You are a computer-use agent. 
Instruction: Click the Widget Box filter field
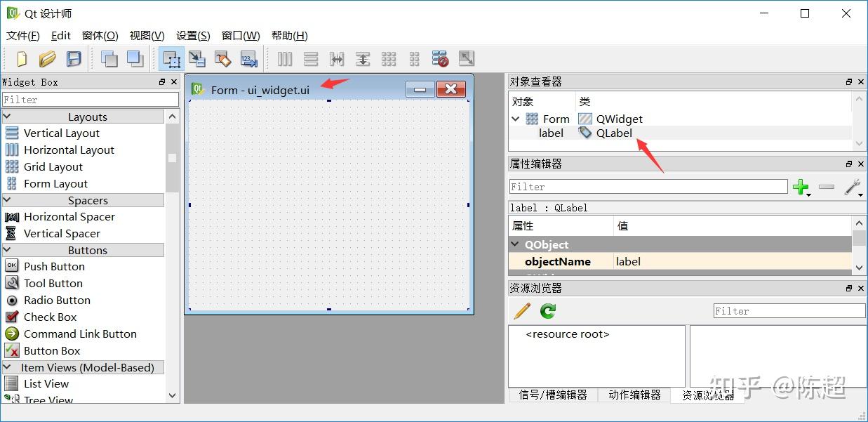[x=91, y=99]
